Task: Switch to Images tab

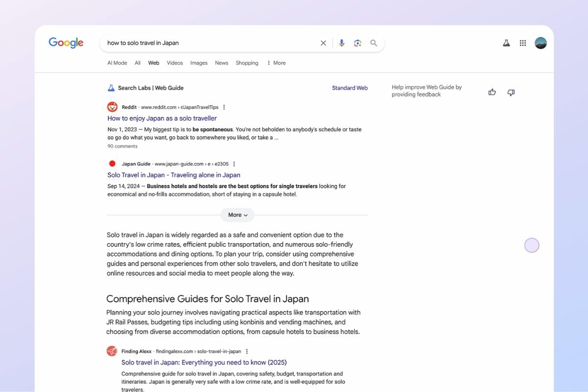Action: tap(199, 63)
